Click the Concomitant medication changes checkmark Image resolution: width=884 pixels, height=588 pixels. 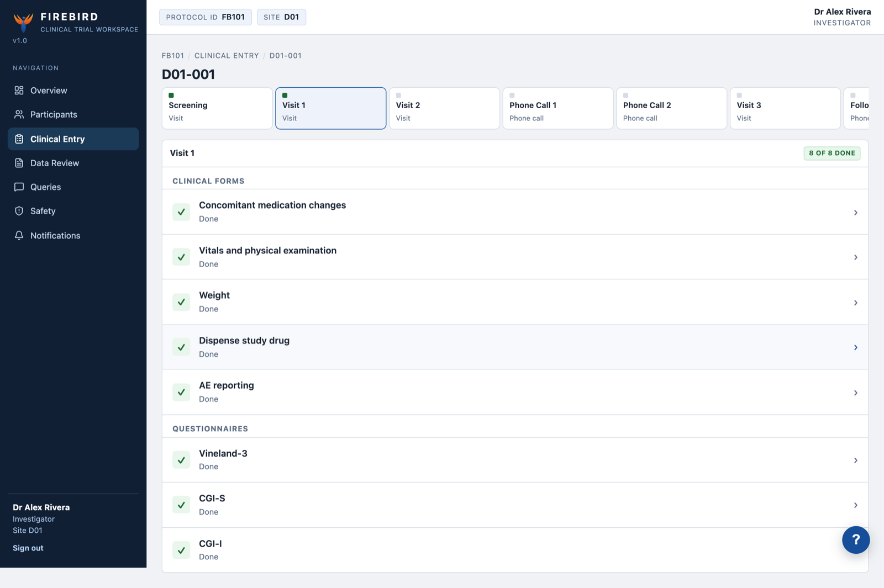[181, 212]
